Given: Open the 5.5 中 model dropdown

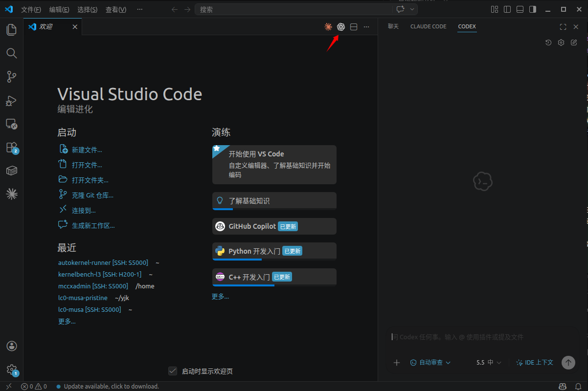Looking at the screenshot, I should point(489,363).
